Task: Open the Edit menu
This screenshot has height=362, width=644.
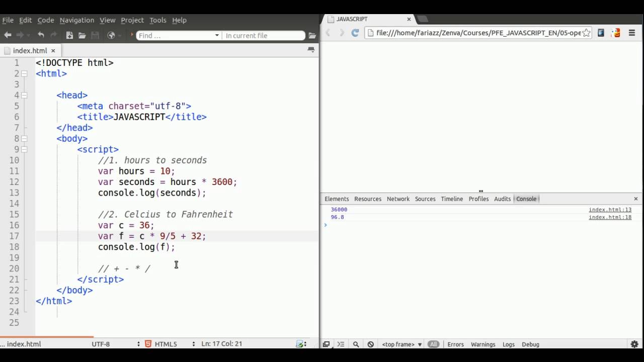Action: point(25,20)
